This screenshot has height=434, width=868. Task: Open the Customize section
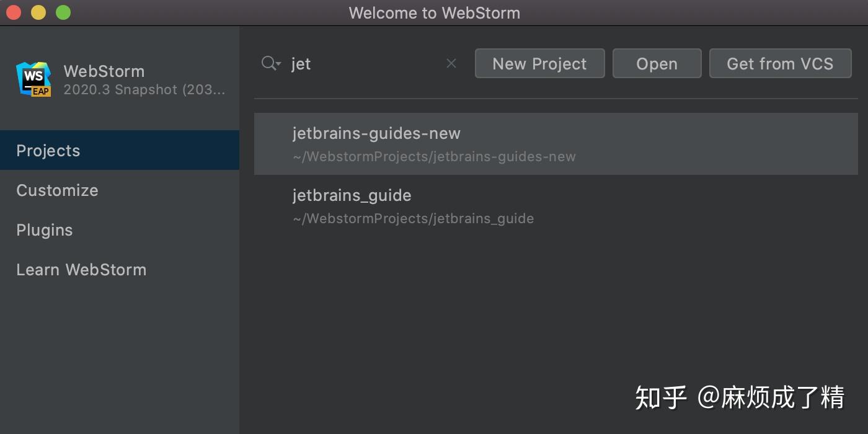click(x=57, y=190)
